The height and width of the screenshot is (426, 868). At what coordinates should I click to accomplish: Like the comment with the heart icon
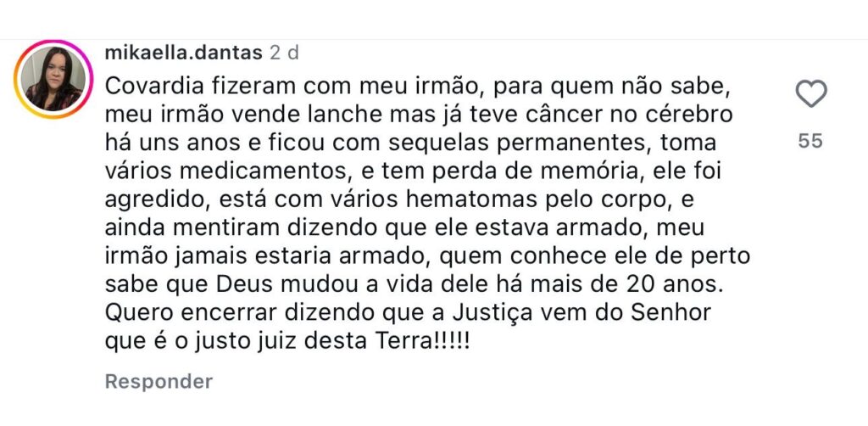pos(810,93)
